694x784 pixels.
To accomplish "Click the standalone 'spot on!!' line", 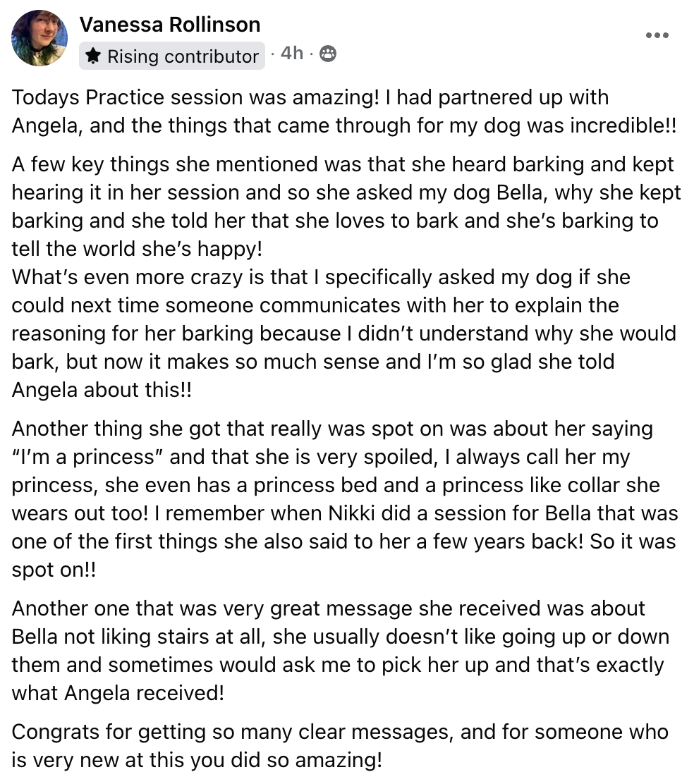I will pyautogui.click(x=54, y=570).
